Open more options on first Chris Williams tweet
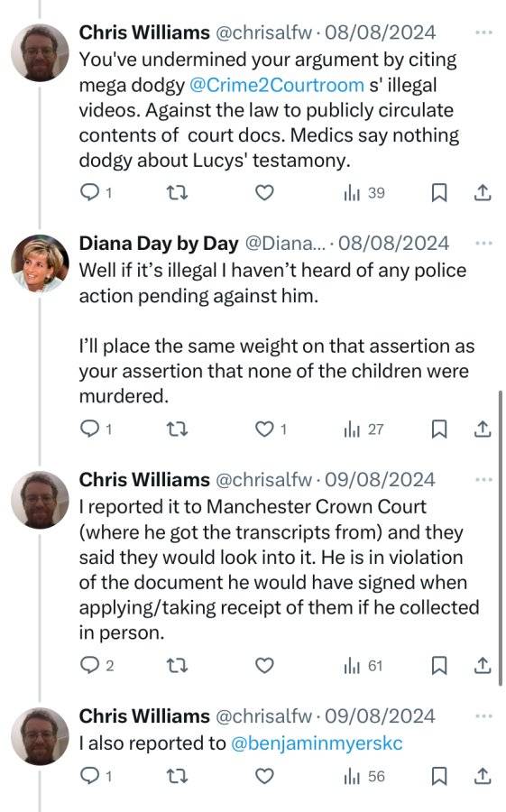506x812 pixels. click(x=483, y=32)
